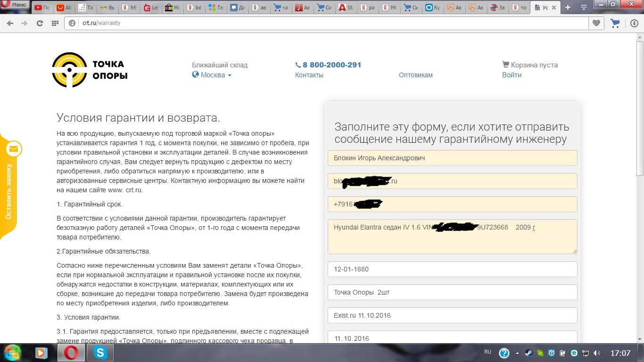Click the phone number field starting +7916

(x=453, y=204)
